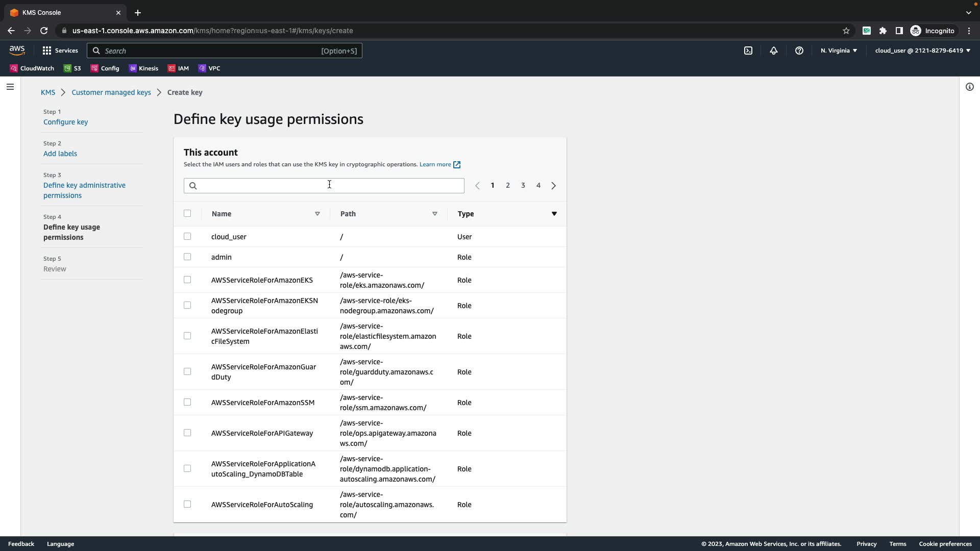Open the AWS CloudShell icon
The image size is (980, 551).
748,51
